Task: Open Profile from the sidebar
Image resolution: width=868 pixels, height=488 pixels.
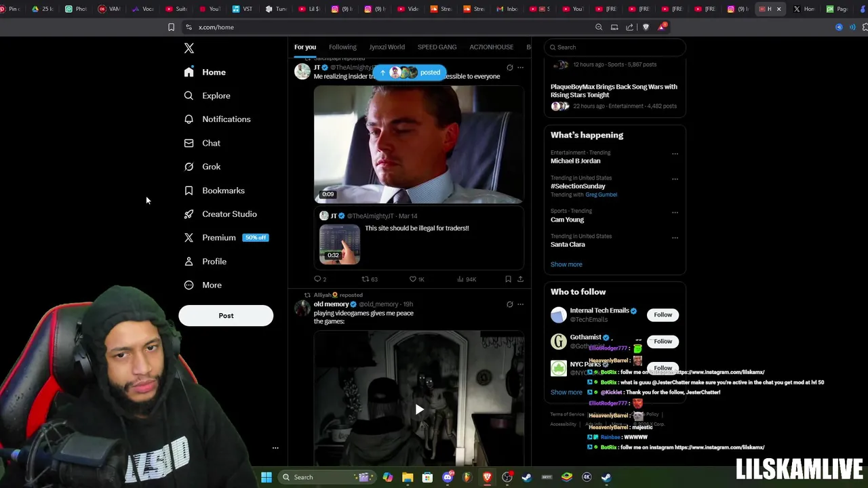Action: tap(205, 262)
